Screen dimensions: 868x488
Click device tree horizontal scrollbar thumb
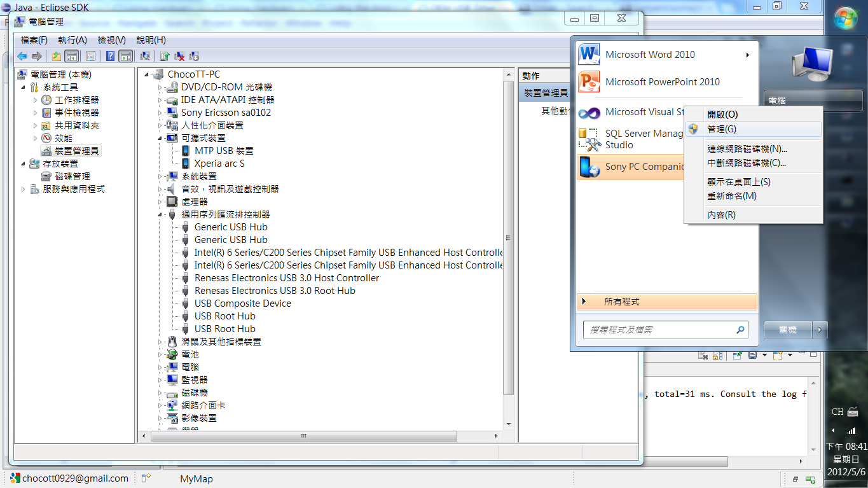click(x=304, y=436)
